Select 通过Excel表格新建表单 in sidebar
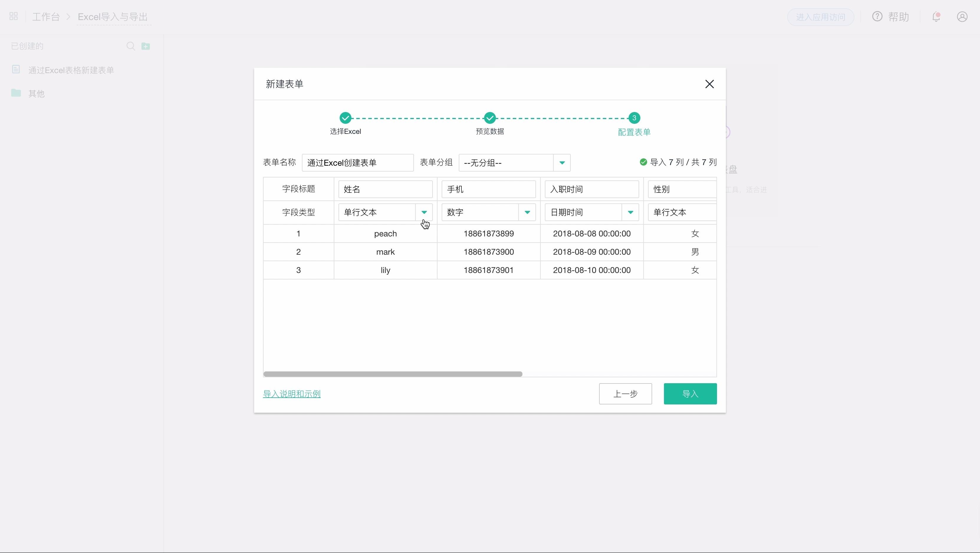This screenshot has width=980, height=553. 71,70
